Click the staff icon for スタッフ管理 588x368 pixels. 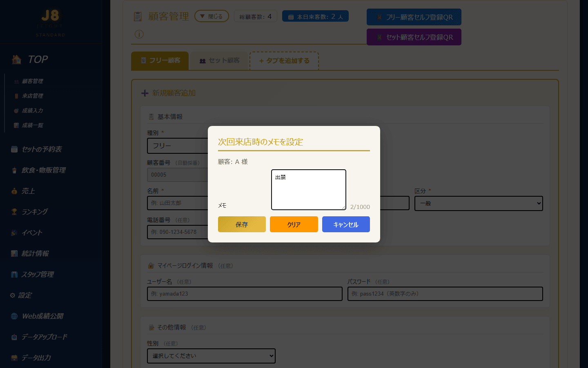tap(14, 274)
